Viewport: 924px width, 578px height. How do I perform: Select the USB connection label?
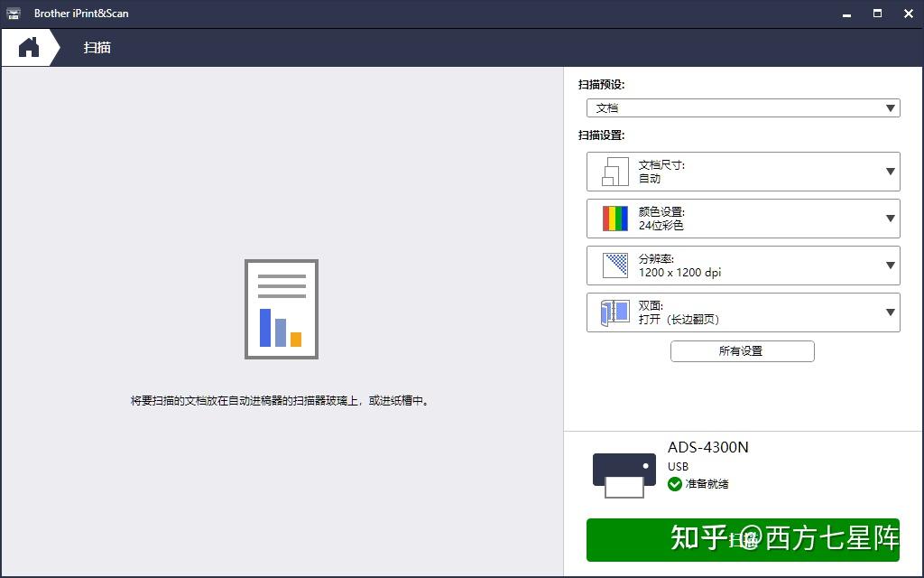(x=677, y=466)
